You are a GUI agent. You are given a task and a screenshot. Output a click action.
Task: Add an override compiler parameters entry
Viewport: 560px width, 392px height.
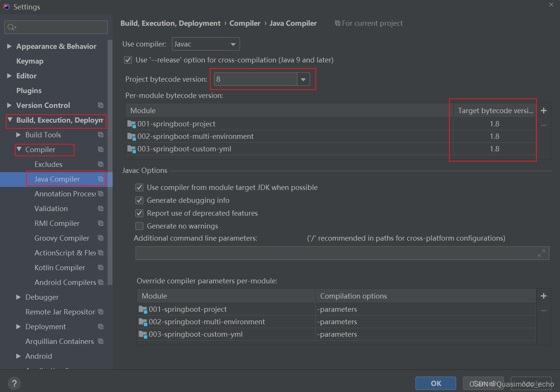(544, 296)
